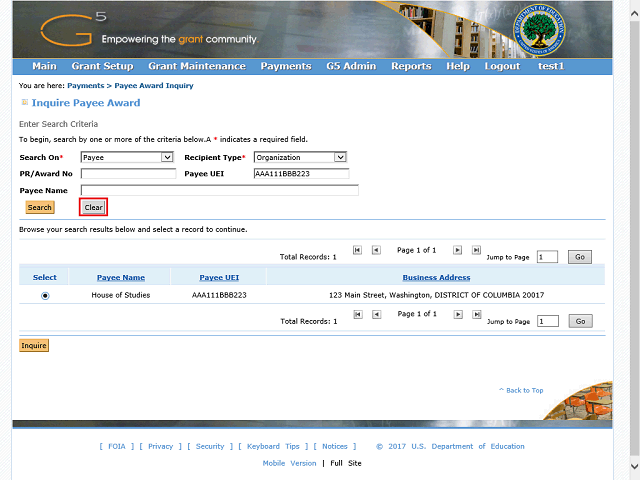This screenshot has height=480, width=640.
Task: Open the Keyboard Tips footer link
Action: (273, 446)
